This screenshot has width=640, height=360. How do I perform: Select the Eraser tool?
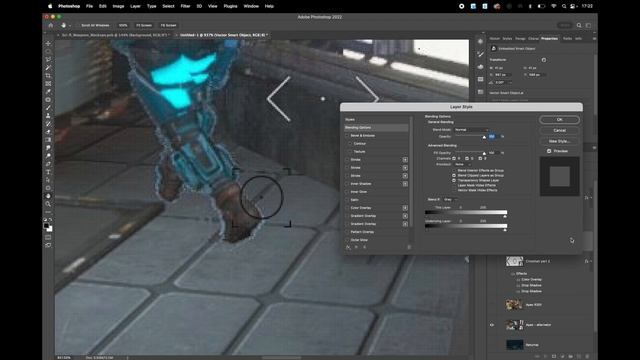click(48, 132)
